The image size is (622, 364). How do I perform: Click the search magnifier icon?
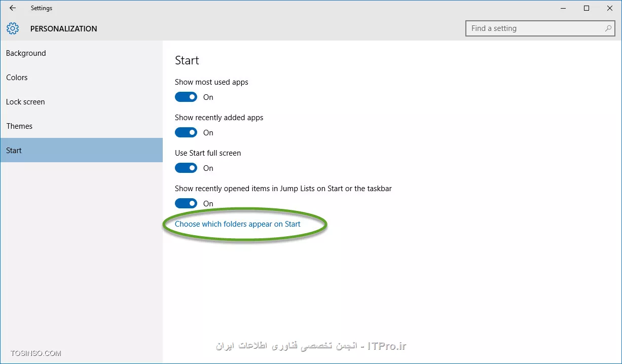(607, 28)
